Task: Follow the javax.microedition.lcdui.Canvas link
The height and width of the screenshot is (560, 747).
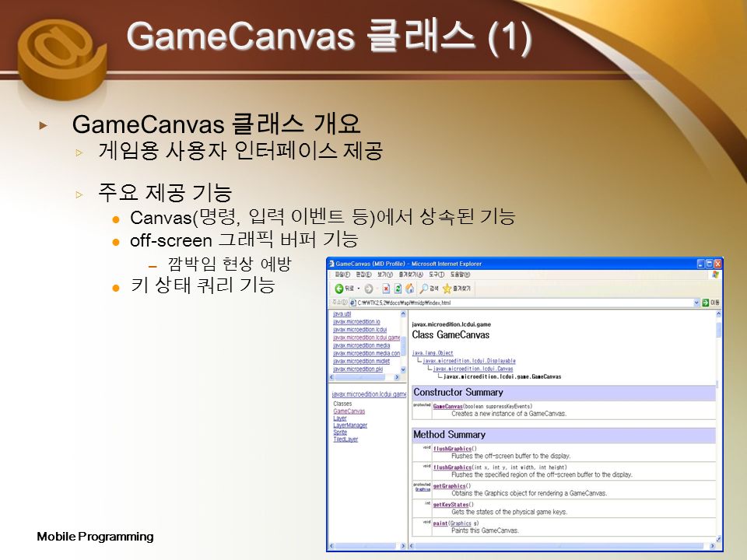Action: [x=473, y=369]
